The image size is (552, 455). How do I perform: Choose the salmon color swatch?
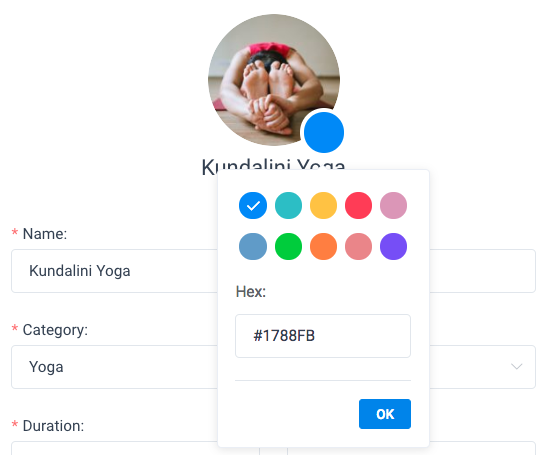358,247
